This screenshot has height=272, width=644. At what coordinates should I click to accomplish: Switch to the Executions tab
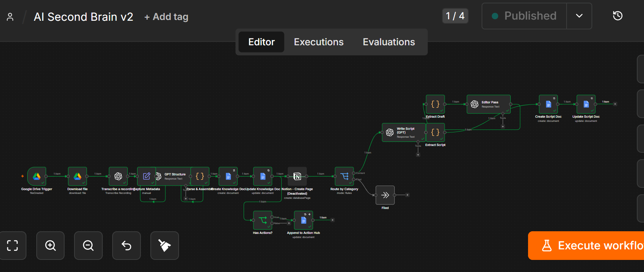pyautogui.click(x=319, y=42)
